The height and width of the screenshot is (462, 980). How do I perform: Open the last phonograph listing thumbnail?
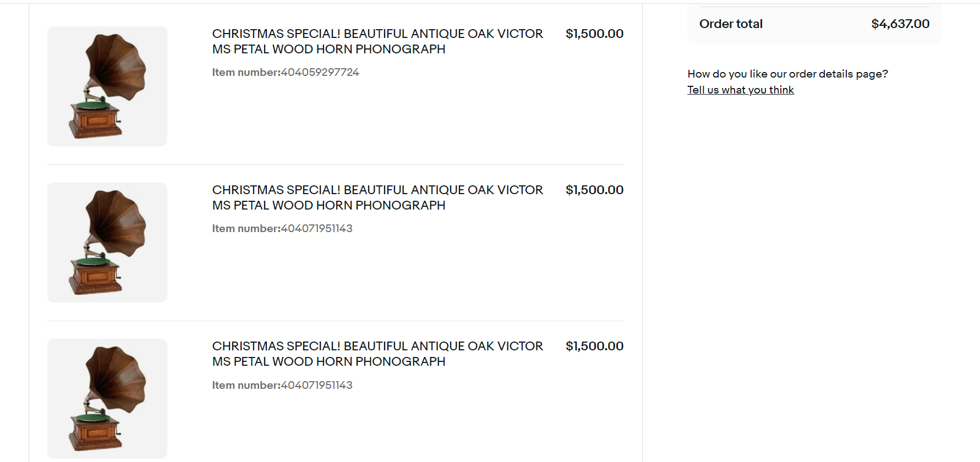click(x=107, y=399)
